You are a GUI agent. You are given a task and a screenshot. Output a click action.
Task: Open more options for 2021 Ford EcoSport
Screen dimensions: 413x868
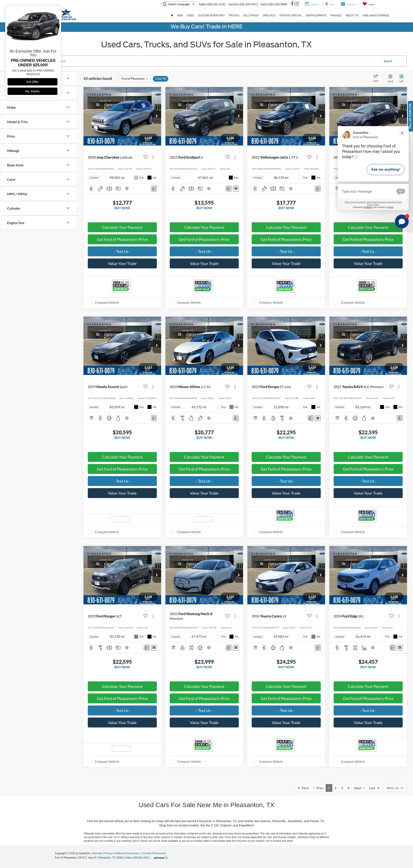[235, 157]
